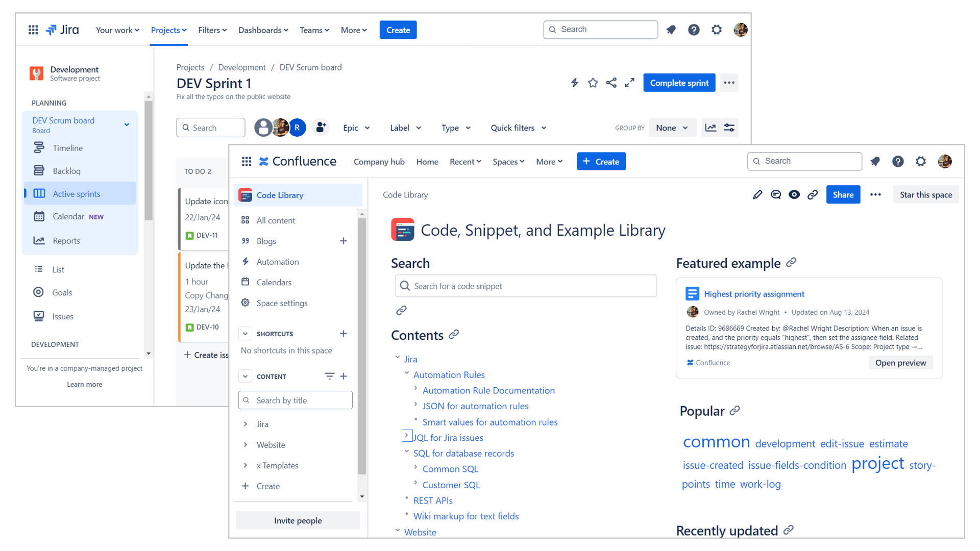The height and width of the screenshot is (551, 980).
Task: Open the GROUP BY None dropdown
Action: 672,128
